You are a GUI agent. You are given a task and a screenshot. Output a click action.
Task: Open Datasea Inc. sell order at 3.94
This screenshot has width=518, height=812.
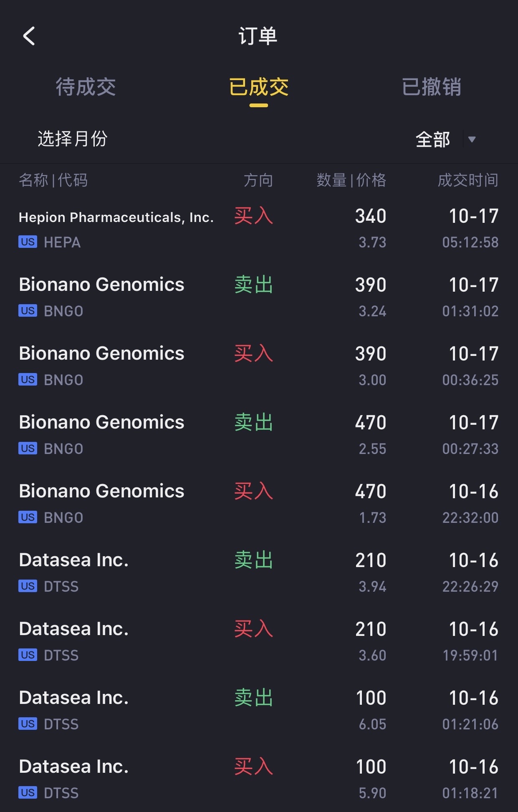click(74, 560)
